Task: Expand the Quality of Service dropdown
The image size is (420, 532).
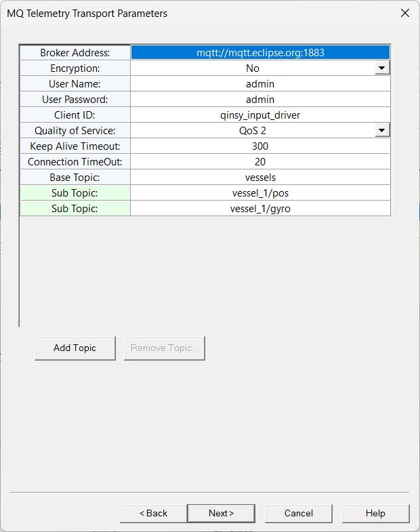Action: 383,130
